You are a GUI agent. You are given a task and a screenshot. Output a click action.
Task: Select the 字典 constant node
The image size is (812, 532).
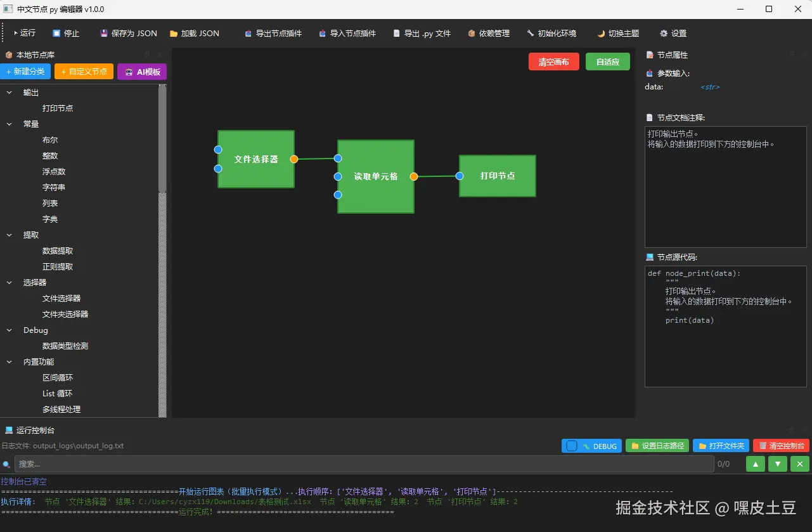[x=50, y=219]
